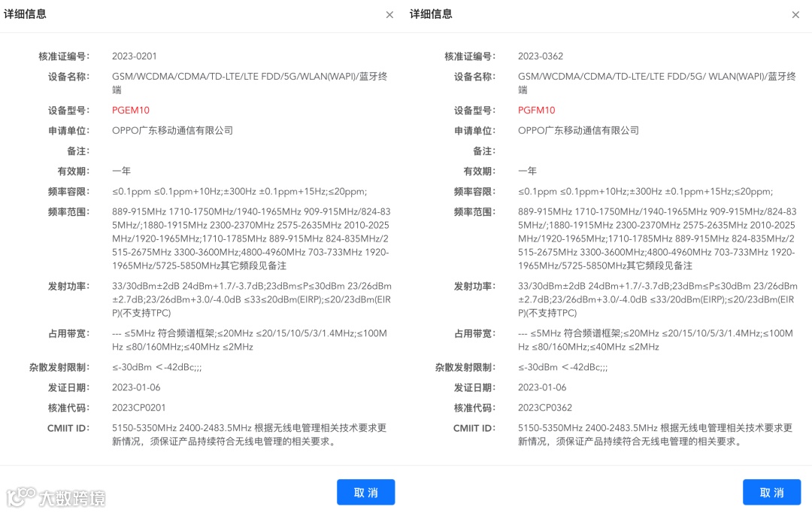Click approval code 2023CP0362
The height and width of the screenshot is (513, 812).
545,407
